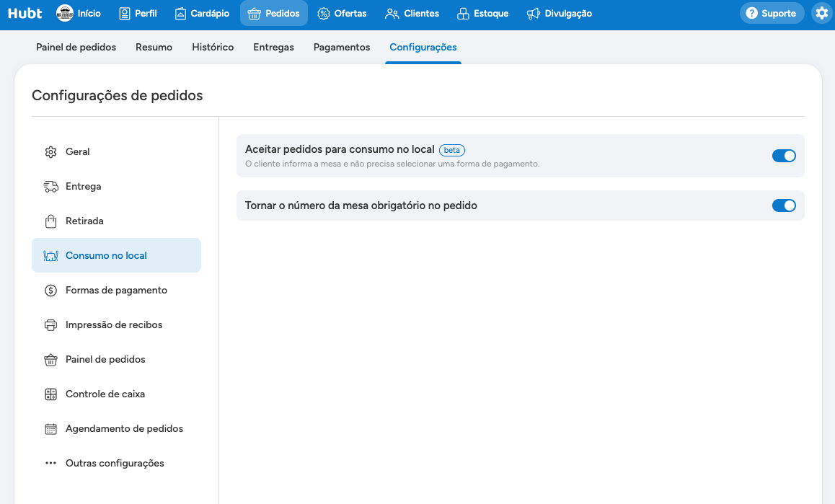Viewport: 835px width, 504px height.
Task: Switch to the Resumo tab
Action: 154,47
